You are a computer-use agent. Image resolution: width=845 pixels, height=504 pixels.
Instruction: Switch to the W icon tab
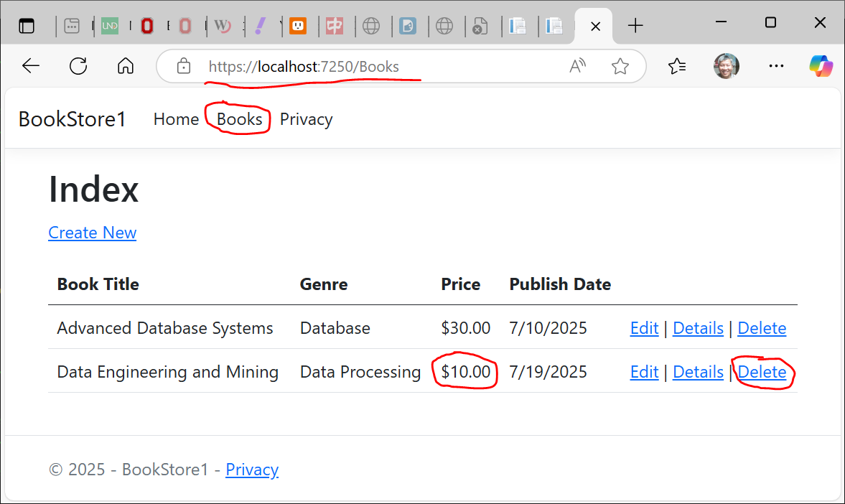click(223, 25)
